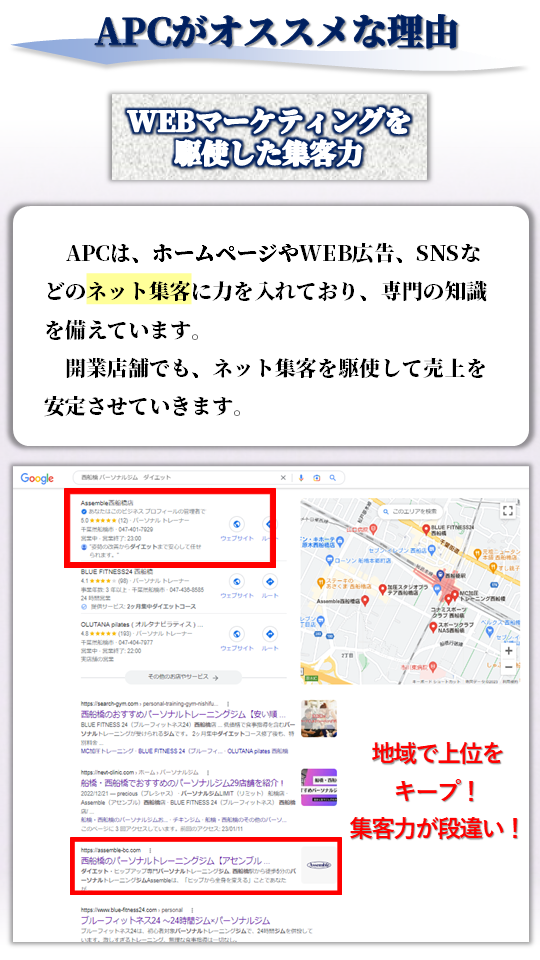540x960 pixels.
Task: Open Google Lens image search icon
Action: coord(317,478)
